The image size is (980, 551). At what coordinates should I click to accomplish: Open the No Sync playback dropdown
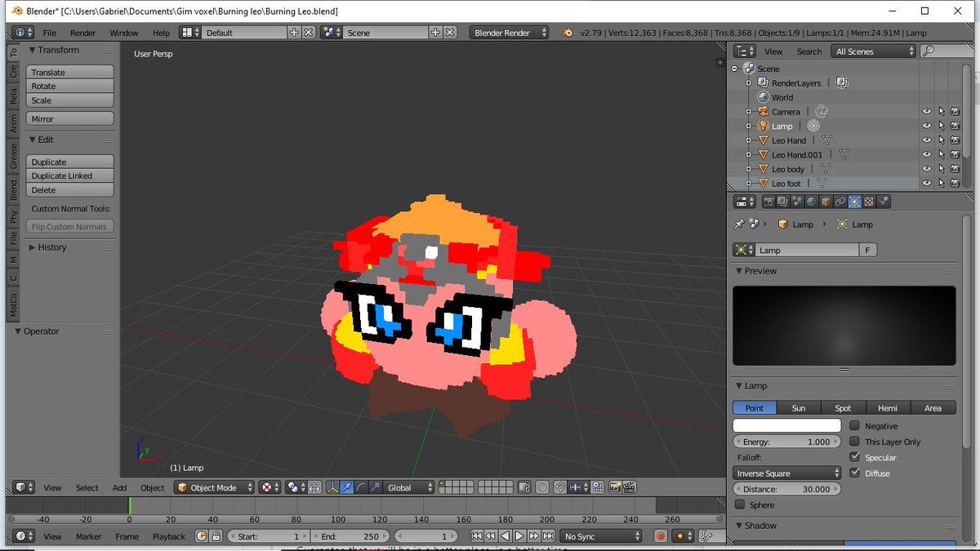point(602,536)
